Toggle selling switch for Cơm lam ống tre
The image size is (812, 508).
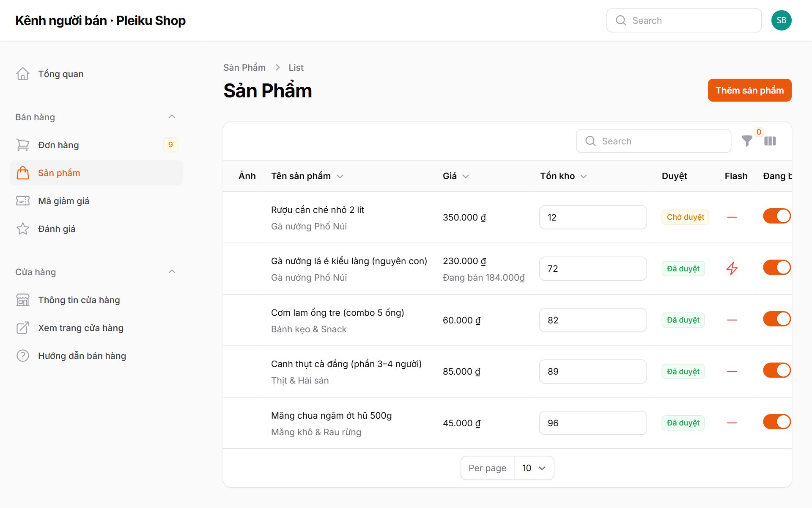[777, 319]
